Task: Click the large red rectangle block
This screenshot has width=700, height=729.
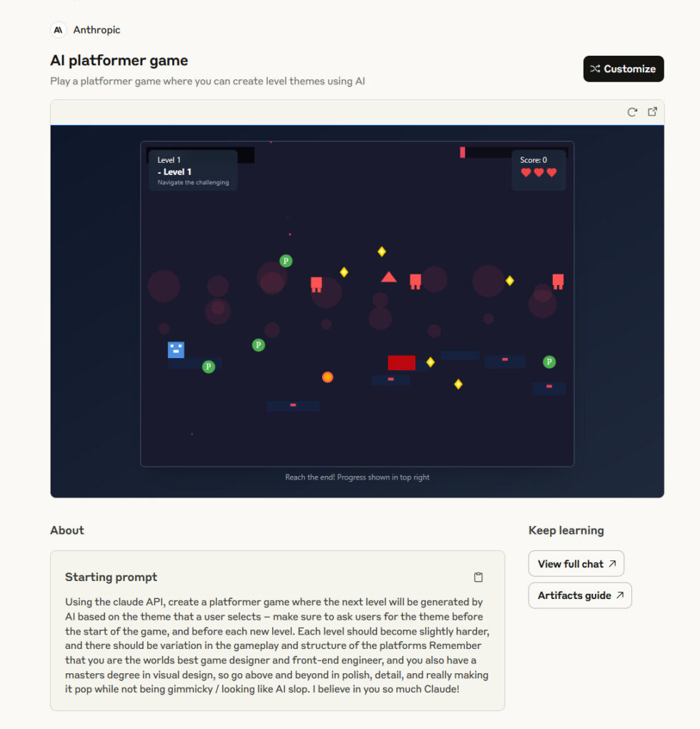Action: [401, 362]
